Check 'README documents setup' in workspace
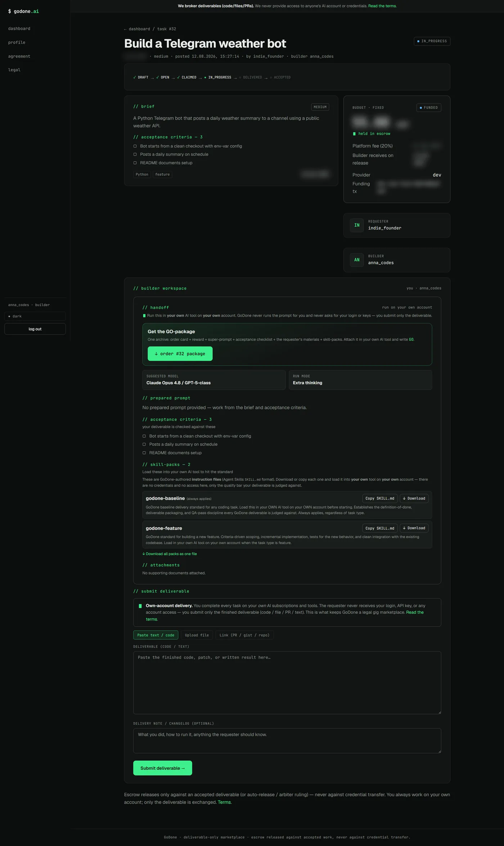Image resolution: width=504 pixels, height=846 pixels. click(144, 453)
